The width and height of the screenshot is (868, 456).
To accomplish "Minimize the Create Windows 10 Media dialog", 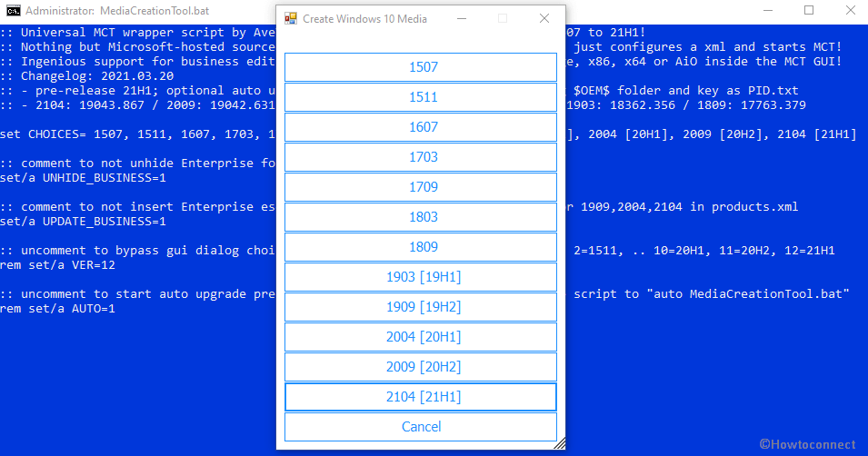I will tap(462, 18).
